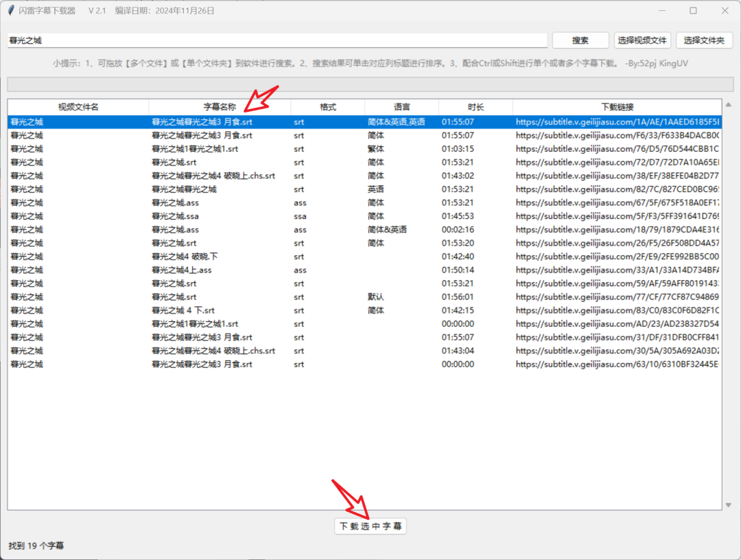Click the download link containing 72/D7/72D7A10A65E
The image size is (741, 560).
(617, 163)
